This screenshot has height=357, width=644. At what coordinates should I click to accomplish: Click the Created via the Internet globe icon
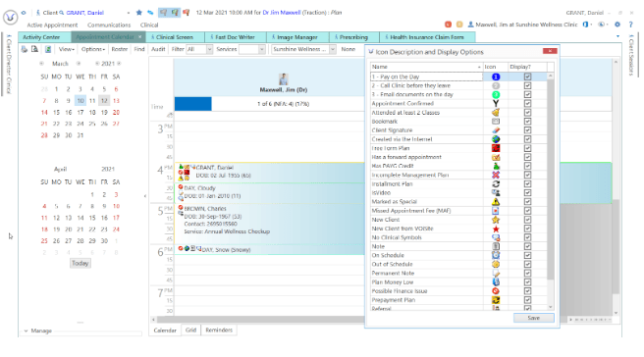496,139
